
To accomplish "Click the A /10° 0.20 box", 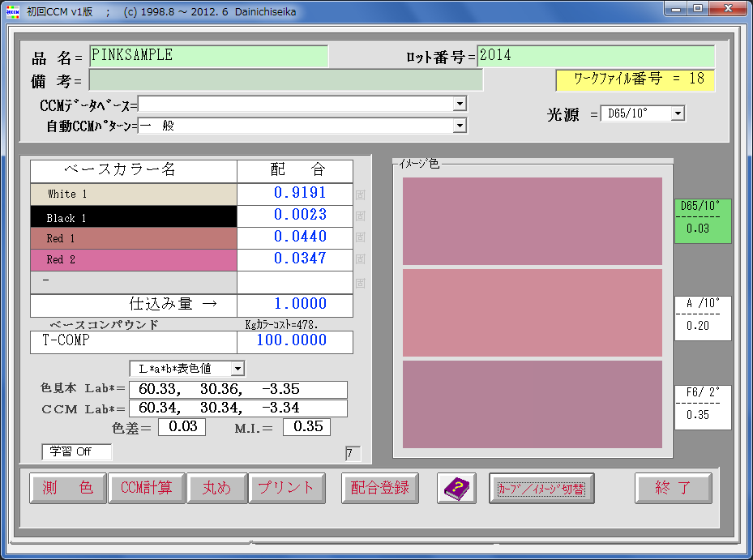I will click(703, 318).
